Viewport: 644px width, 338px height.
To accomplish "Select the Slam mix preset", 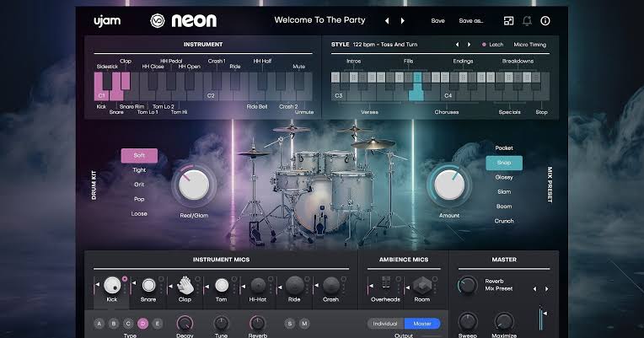I will coord(504,192).
